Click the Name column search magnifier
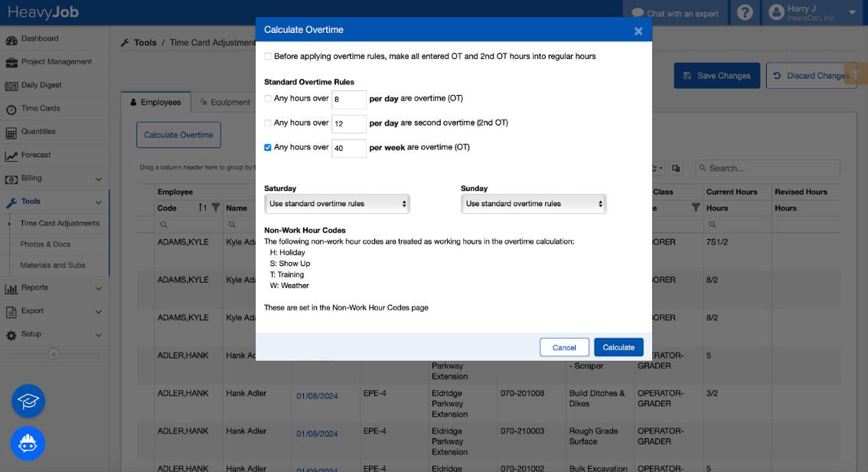Screen dimensions: 868x472 pos(233,225)
